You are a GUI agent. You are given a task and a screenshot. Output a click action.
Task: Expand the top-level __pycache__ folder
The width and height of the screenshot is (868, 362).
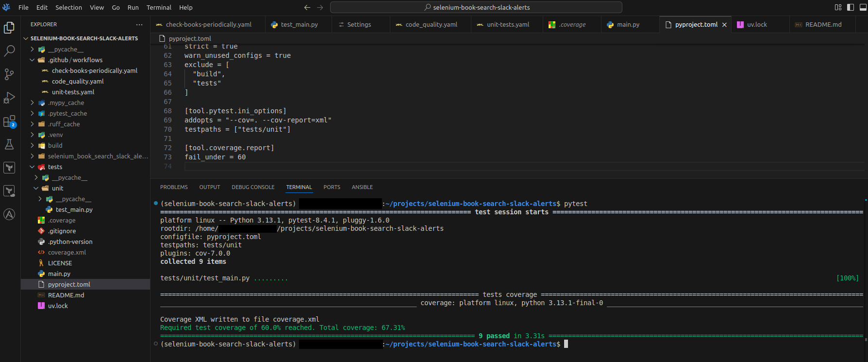[x=66, y=50]
